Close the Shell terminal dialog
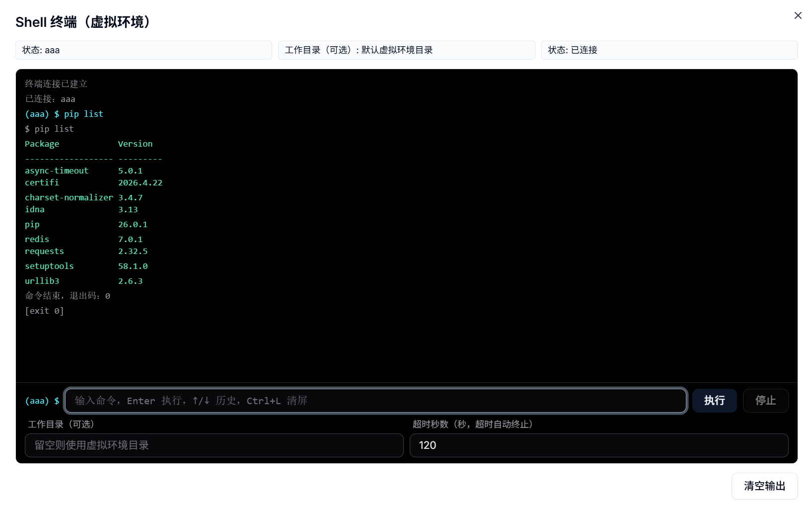Image resolution: width=812 pixels, height=513 pixels. point(798,15)
